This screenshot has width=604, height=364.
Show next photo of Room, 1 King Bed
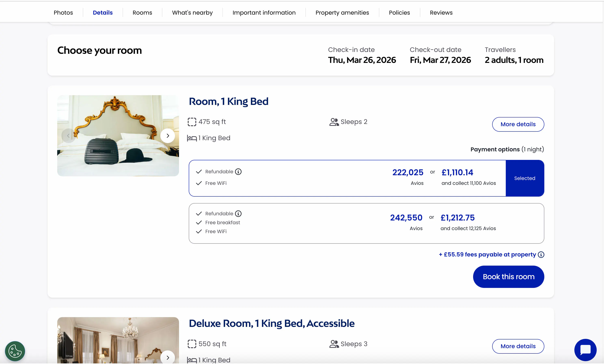[x=168, y=136]
